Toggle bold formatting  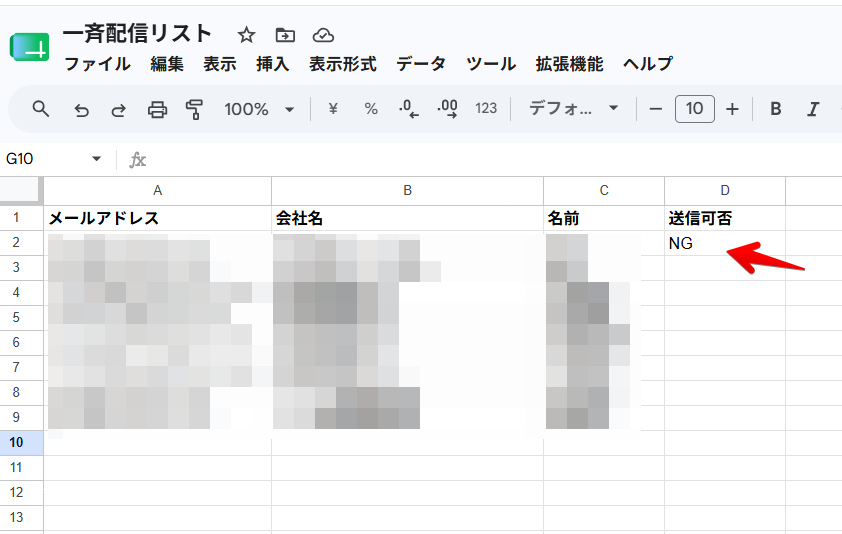[775, 109]
